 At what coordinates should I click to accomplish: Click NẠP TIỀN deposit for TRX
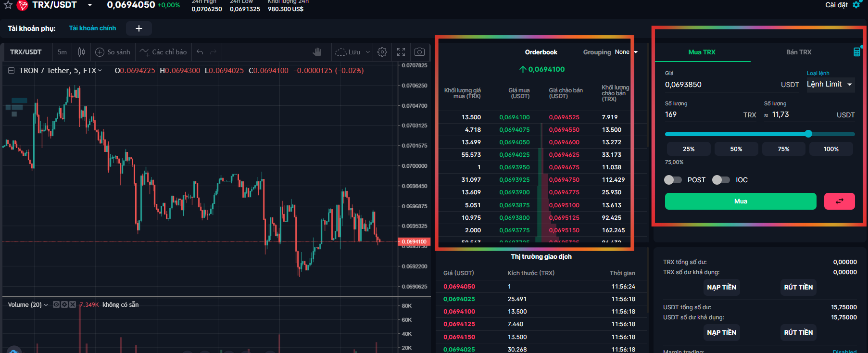721,287
